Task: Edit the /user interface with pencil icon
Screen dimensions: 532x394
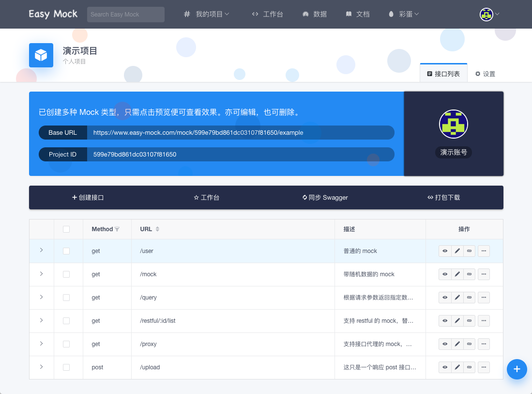Action: click(x=457, y=251)
